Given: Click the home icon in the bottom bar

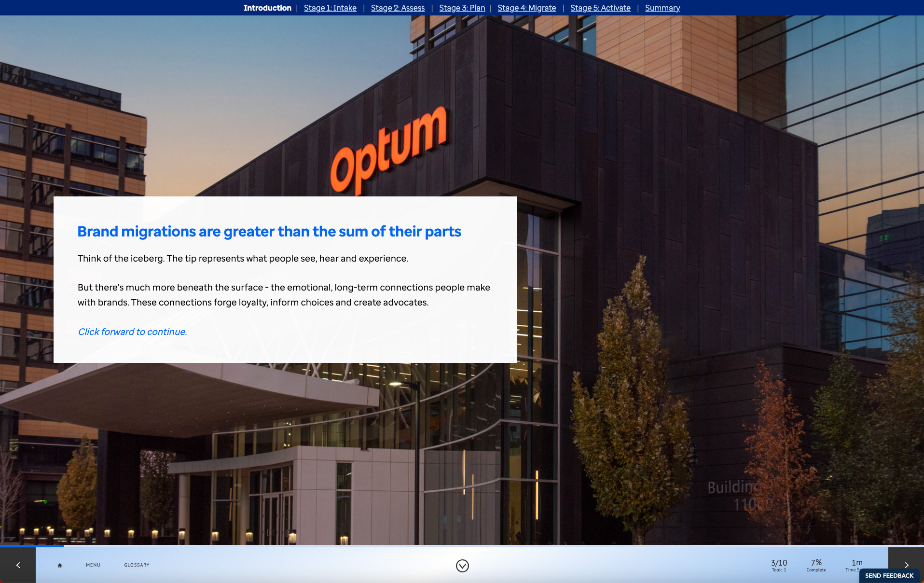Looking at the screenshot, I should click(60, 565).
